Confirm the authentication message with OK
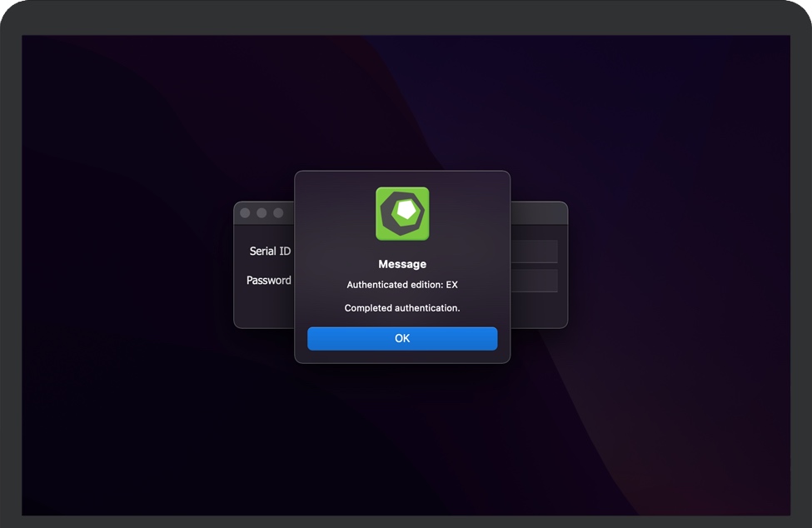The image size is (812, 528). (x=402, y=338)
